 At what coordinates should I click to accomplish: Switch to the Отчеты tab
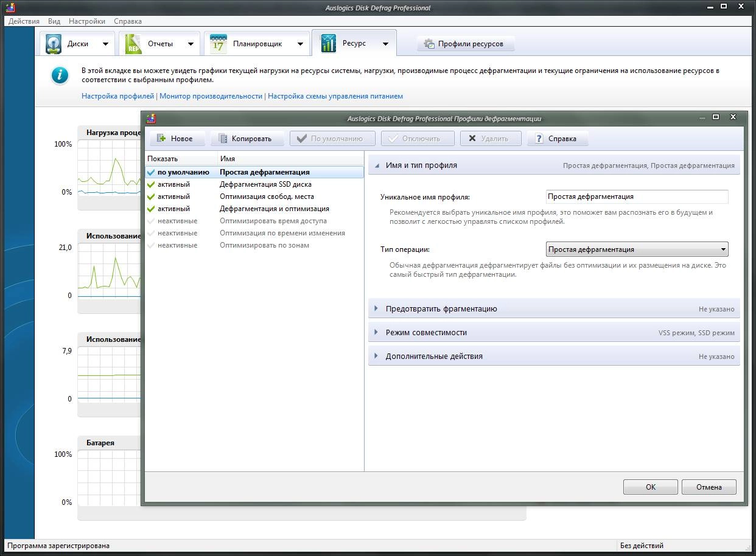click(x=159, y=44)
